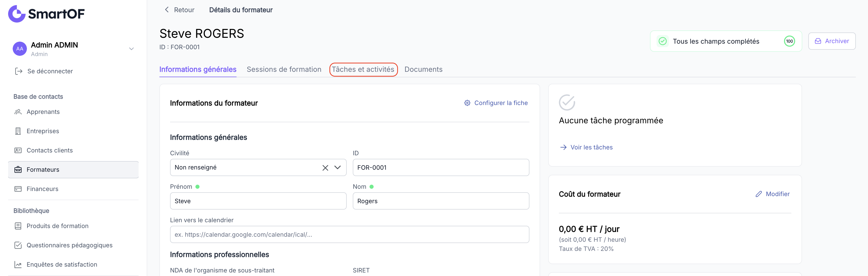
Task: Clear the Civilité value with X
Action: click(325, 167)
